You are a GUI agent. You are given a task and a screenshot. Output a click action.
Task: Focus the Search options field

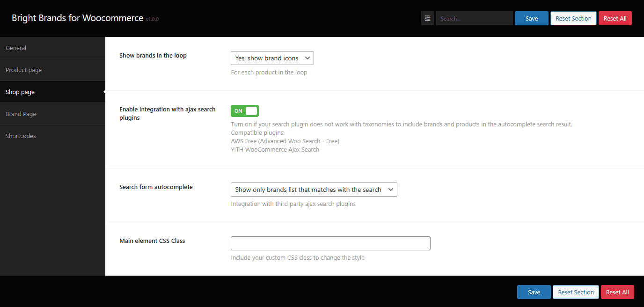click(x=474, y=18)
